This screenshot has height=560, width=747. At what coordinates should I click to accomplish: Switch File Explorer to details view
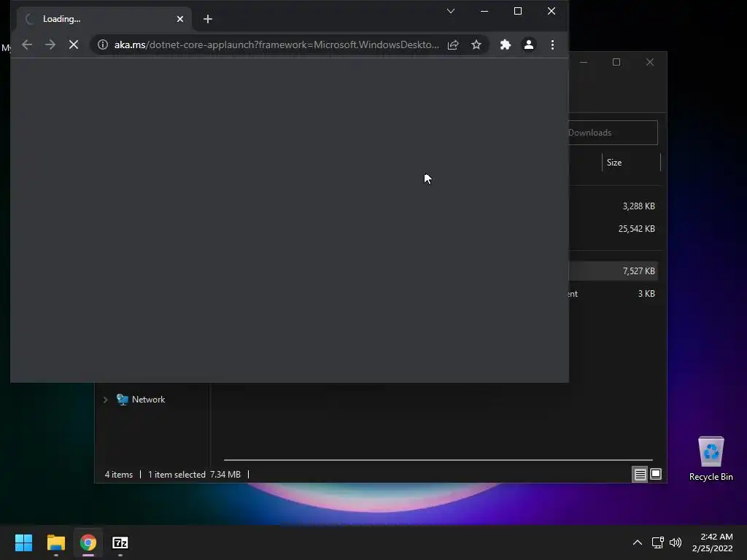[640, 474]
